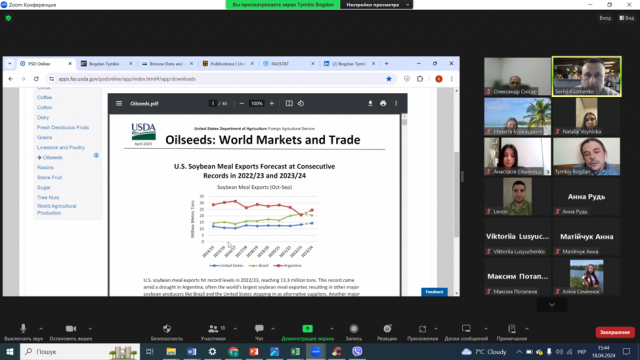Open the browser extensions puzzle icon
640x360 pixels.
pos(420,79)
